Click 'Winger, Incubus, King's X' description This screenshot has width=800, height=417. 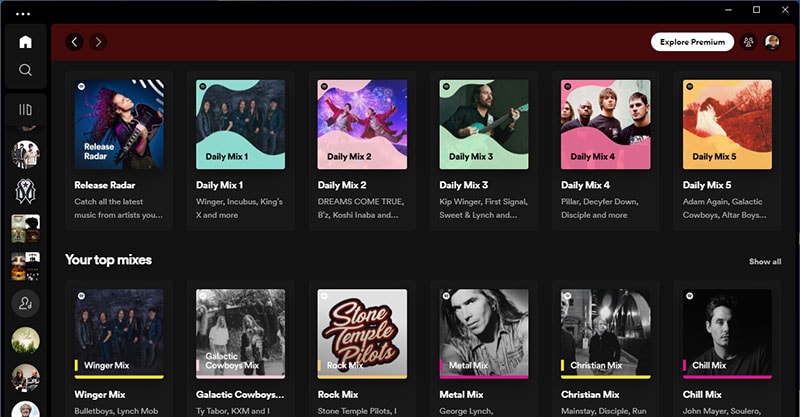[239, 208]
